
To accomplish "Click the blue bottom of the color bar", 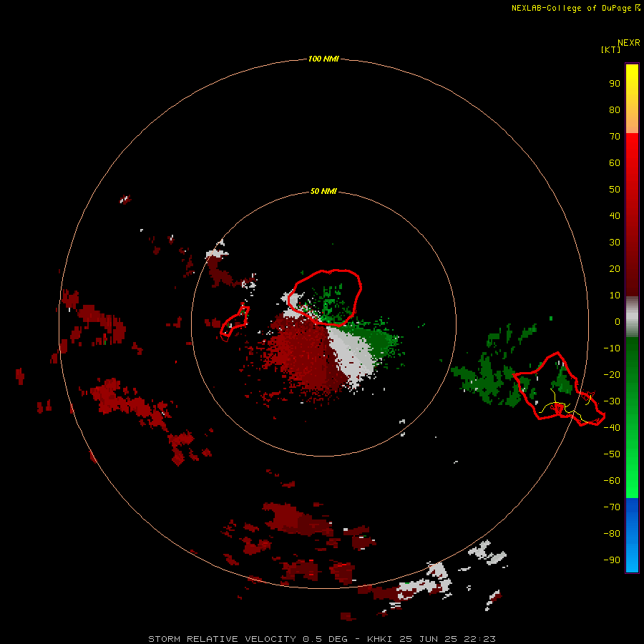I will tap(632, 535).
